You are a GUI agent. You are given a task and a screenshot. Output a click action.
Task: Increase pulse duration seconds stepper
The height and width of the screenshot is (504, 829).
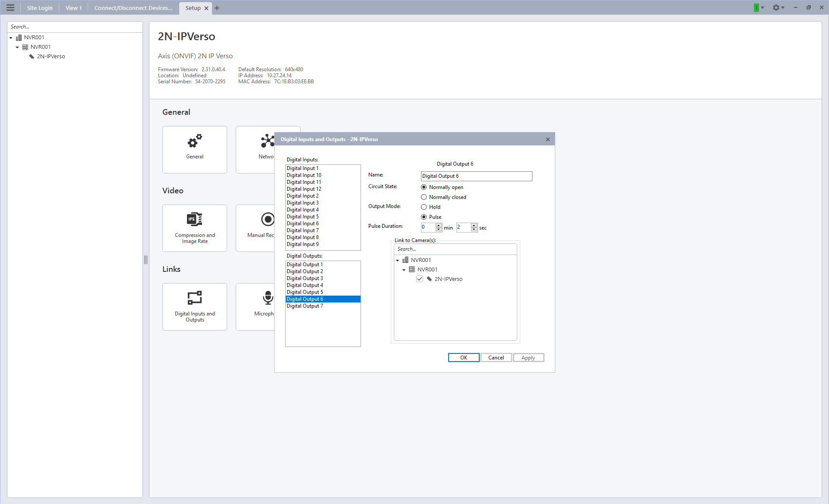(474, 225)
